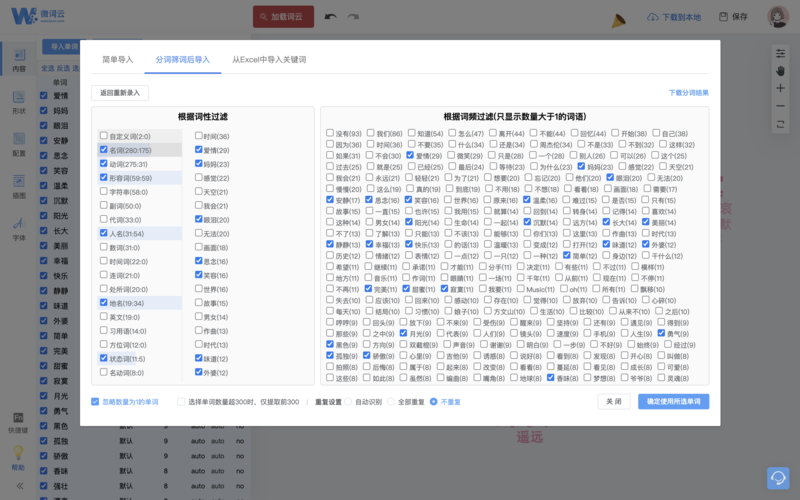Enable 选择单词数量超300时仅提取前300 option

tap(181, 402)
